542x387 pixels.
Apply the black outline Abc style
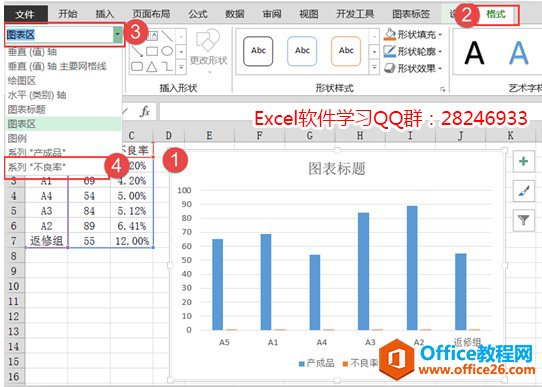pyautogui.click(x=258, y=51)
